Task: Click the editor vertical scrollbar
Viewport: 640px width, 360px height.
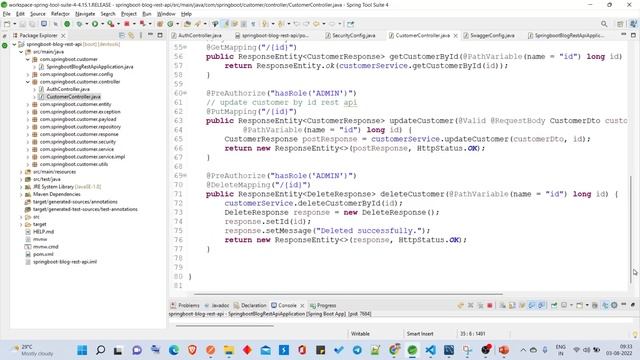Action: pyautogui.click(x=631, y=229)
